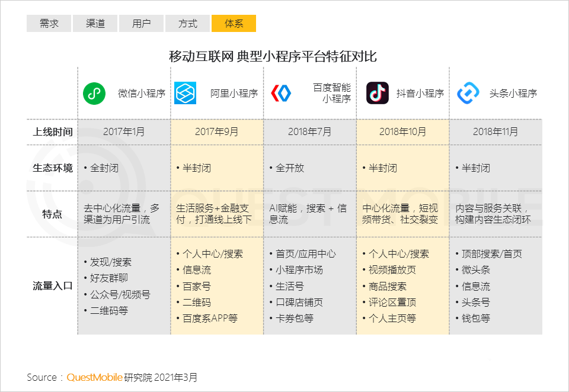Image resolution: width=569 pixels, height=392 pixels.
Task: Click the 2018年10月 launch date cell
Action: point(402,131)
